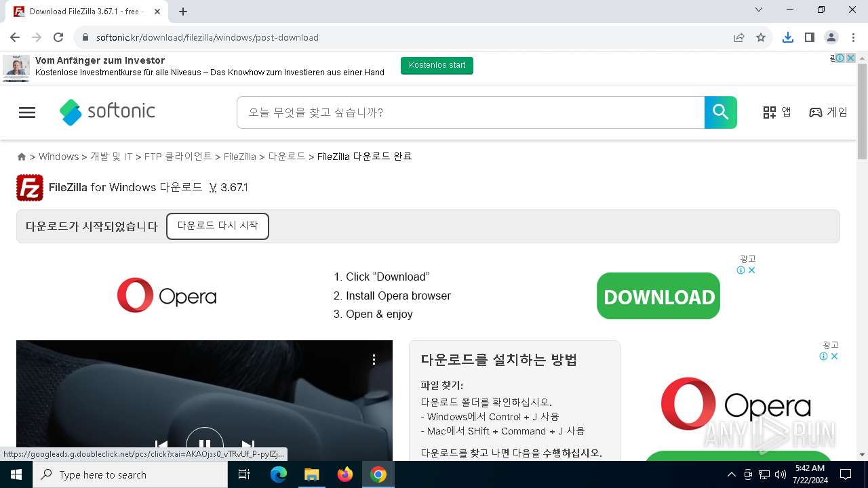
Task: Launch Firefox from taskbar
Action: click(x=345, y=474)
